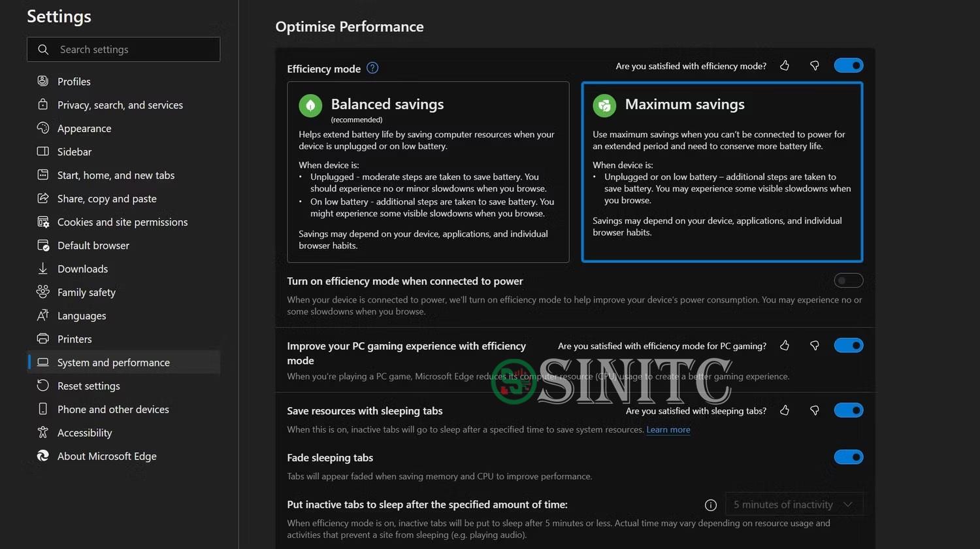980x549 pixels.
Task: Open Cookies and site permissions page
Action: pos(124,222)
